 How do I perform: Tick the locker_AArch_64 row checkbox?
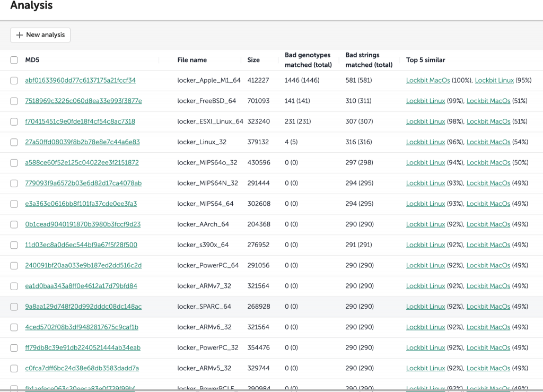pos(14,224)
